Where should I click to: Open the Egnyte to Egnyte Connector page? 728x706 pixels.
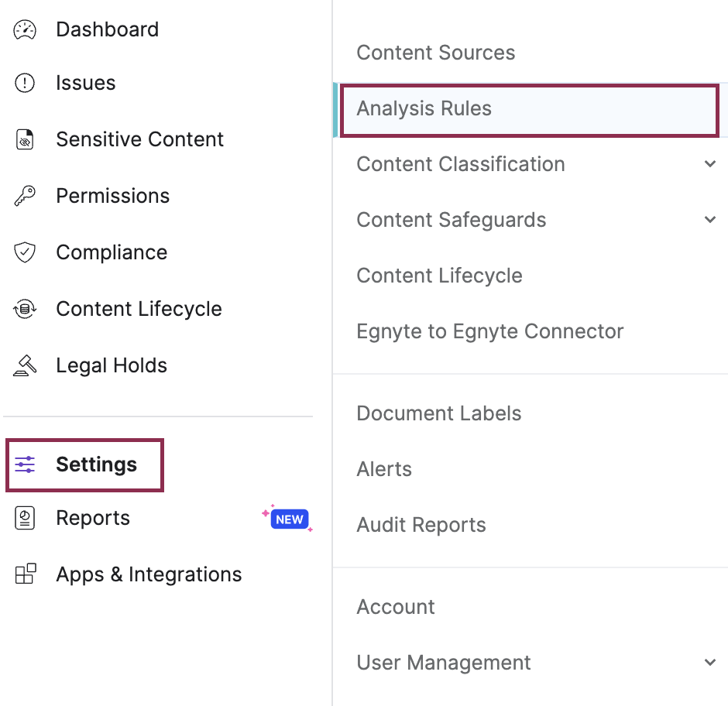[x=489, y=331]
